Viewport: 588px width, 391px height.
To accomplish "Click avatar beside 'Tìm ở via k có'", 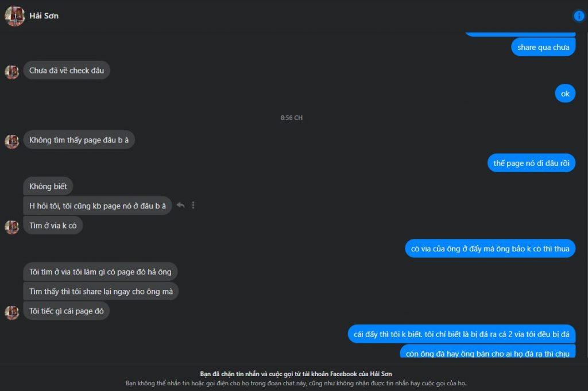I will (x=11, y=227).
